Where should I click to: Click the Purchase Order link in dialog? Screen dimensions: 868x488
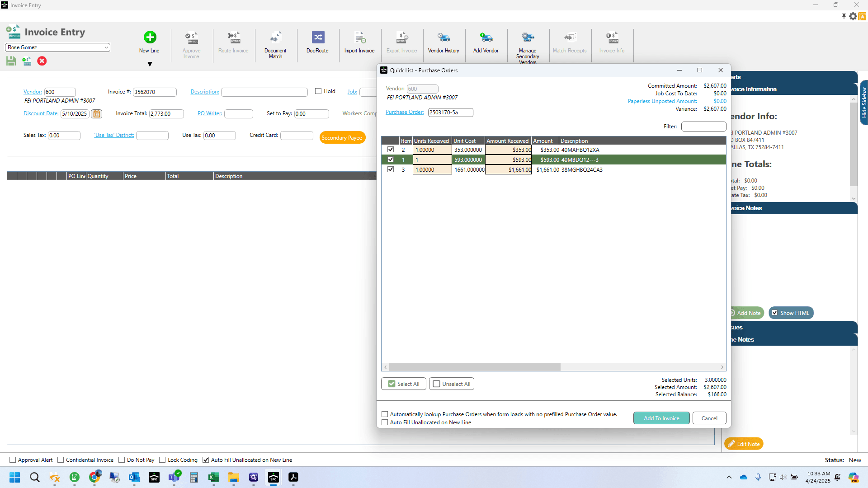click(x=405, y=112)
